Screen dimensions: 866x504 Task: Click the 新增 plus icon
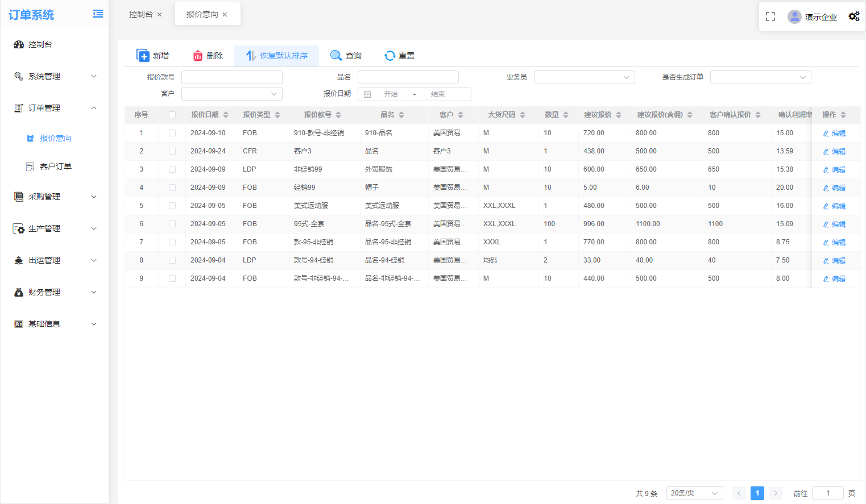tap(143, 55)
